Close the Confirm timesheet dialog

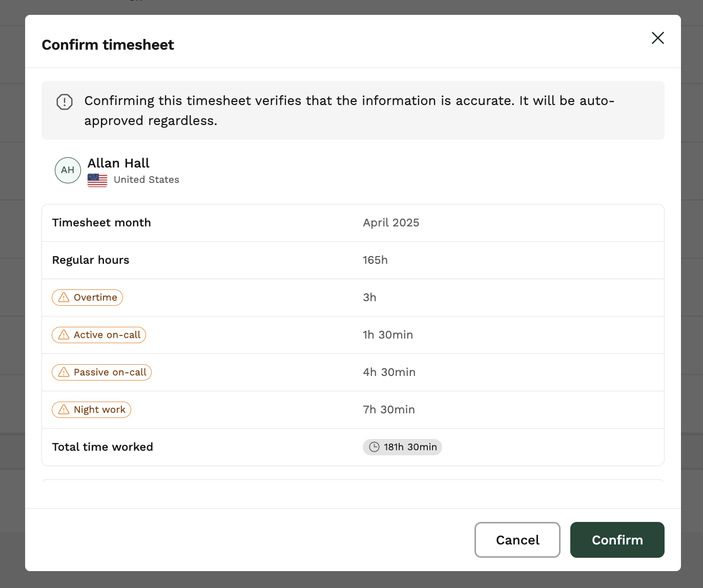tap(657, 38)
